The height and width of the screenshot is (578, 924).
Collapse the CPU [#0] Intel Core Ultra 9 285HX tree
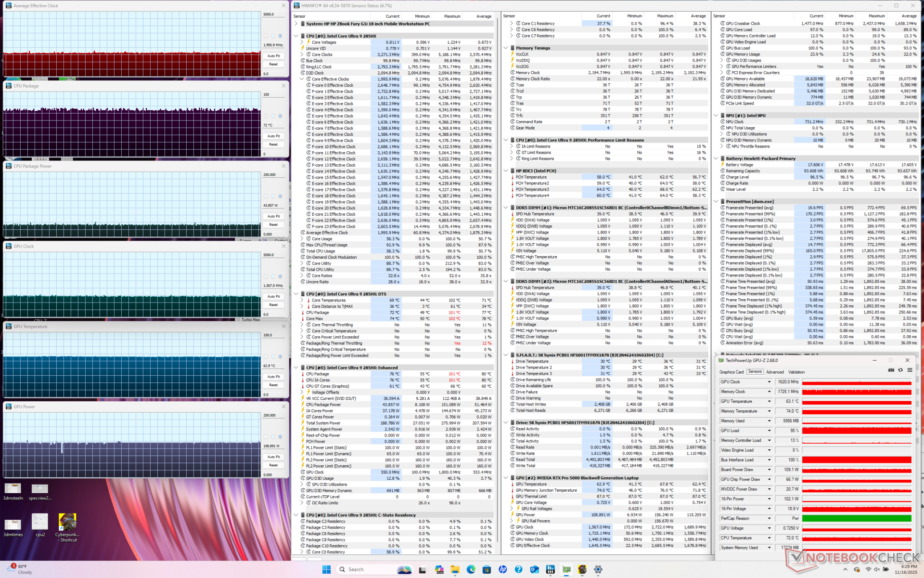(296, 36)
